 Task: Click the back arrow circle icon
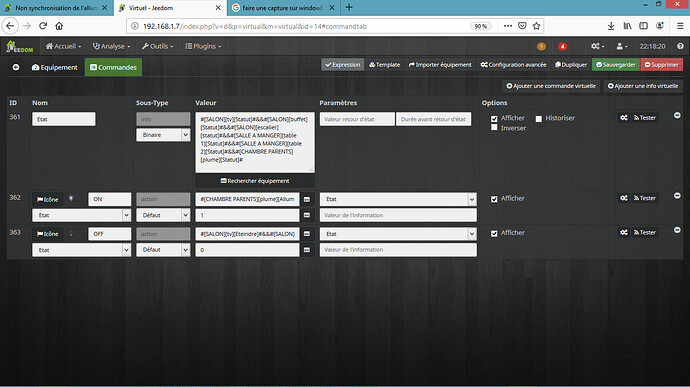16,67
